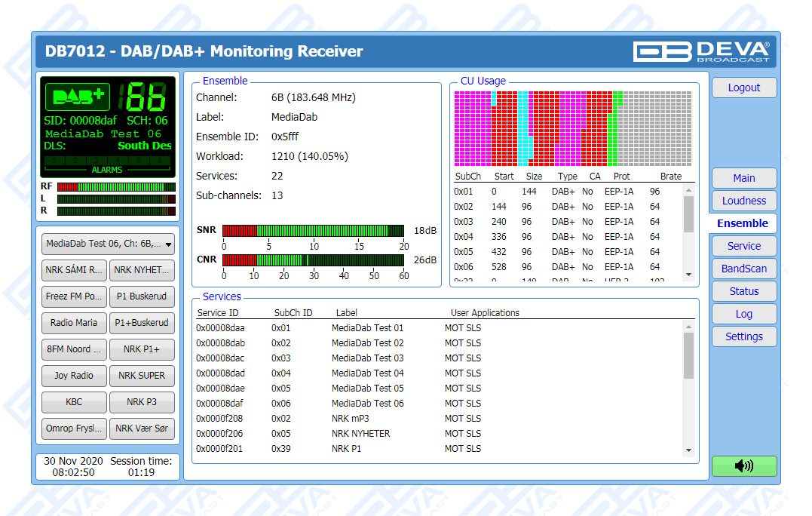Switch to the Main tab
Image resolution: width=812 pixels, height=516 pixels.
pyautogui.click(x=743, y=178)
